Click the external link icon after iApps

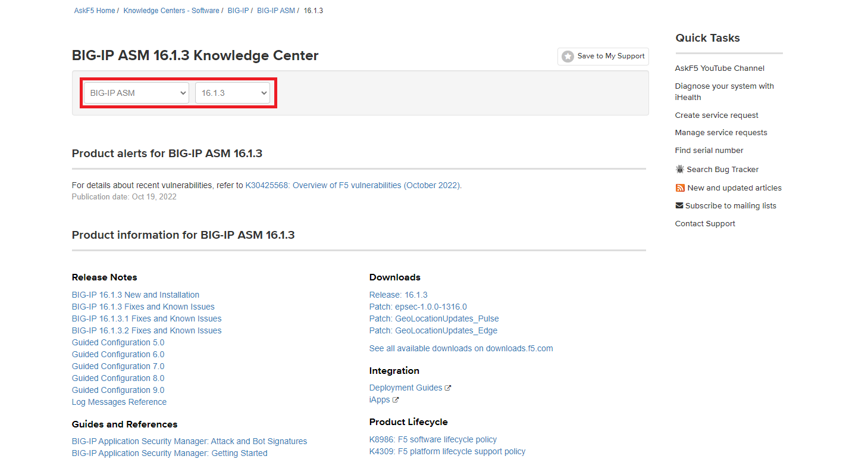(396, 400)
